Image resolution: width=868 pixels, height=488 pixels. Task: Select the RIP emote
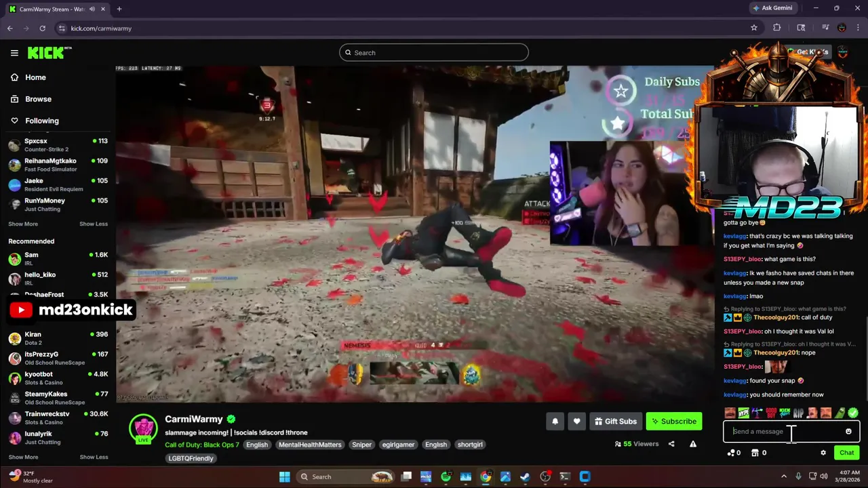pyautogui.click(x=798, y=413)
